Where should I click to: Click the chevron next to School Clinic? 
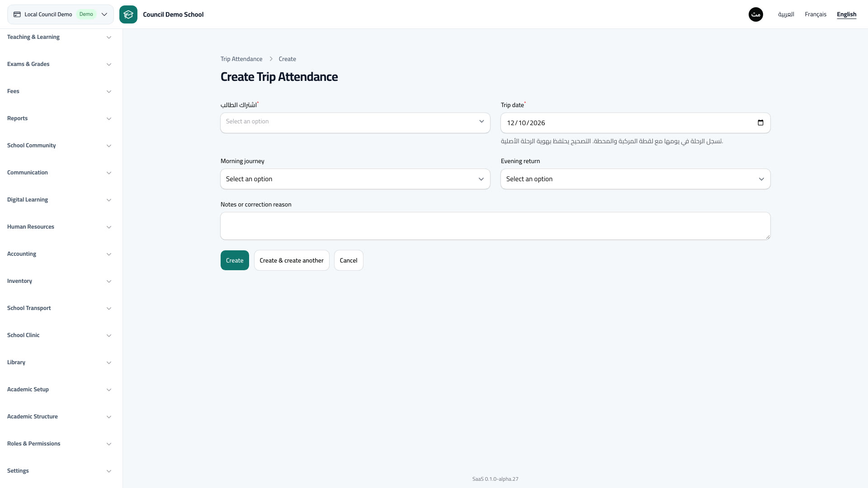[109, 336]
